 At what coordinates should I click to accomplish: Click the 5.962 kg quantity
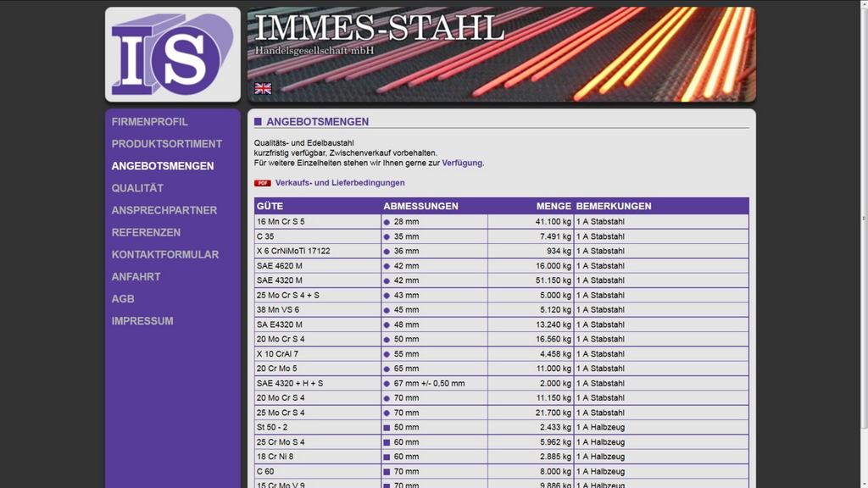pyautogui.click(x=531, y=442)
